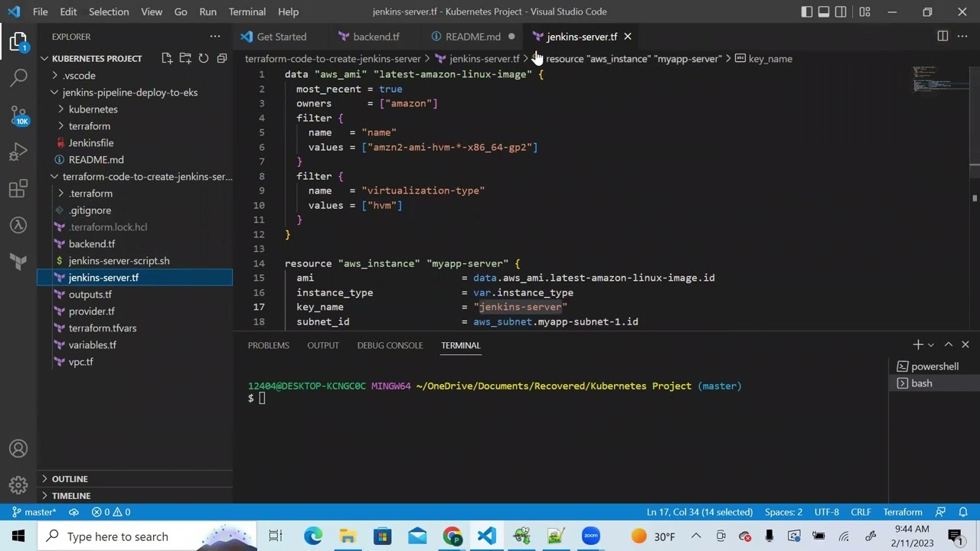Open the Selection menu

pyautogui.click(x=109, y=11)
